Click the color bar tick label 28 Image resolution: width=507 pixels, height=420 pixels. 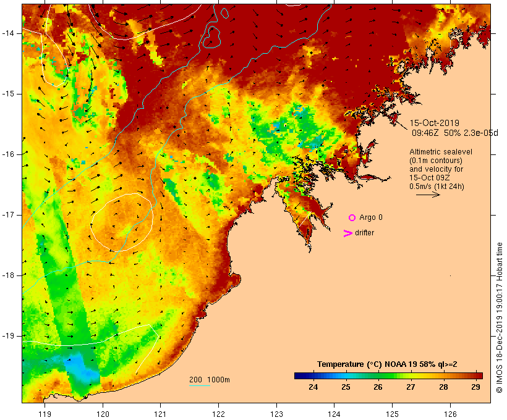coord(443,387)
